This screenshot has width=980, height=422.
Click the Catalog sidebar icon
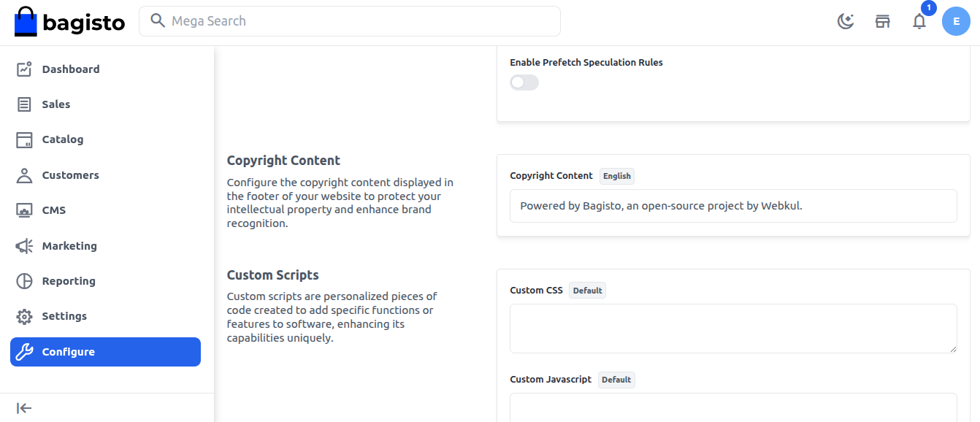25,139
